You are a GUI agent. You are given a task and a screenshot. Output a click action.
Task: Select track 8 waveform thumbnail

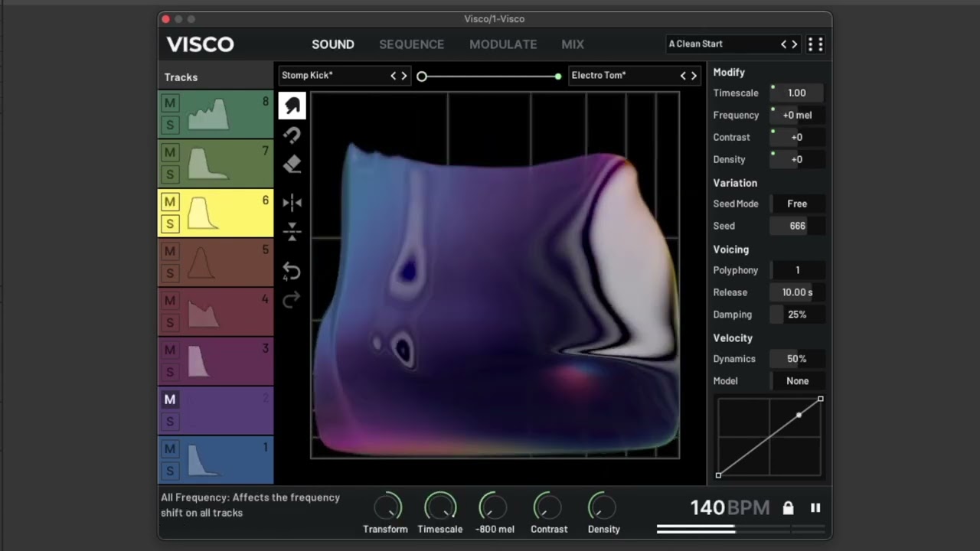208,114
